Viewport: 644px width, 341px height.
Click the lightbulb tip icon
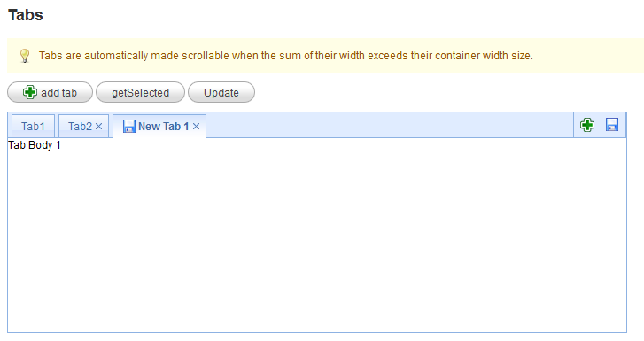pos(25,56)
